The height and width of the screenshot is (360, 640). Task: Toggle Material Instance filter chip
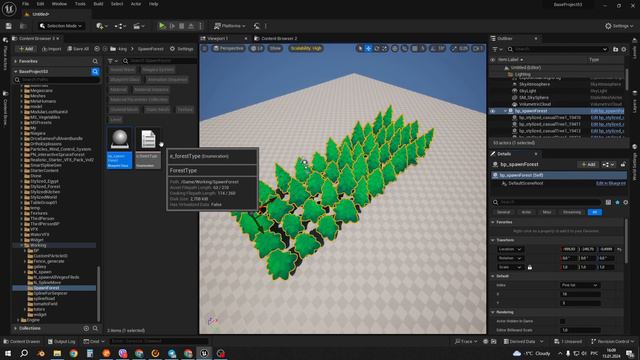151,89
